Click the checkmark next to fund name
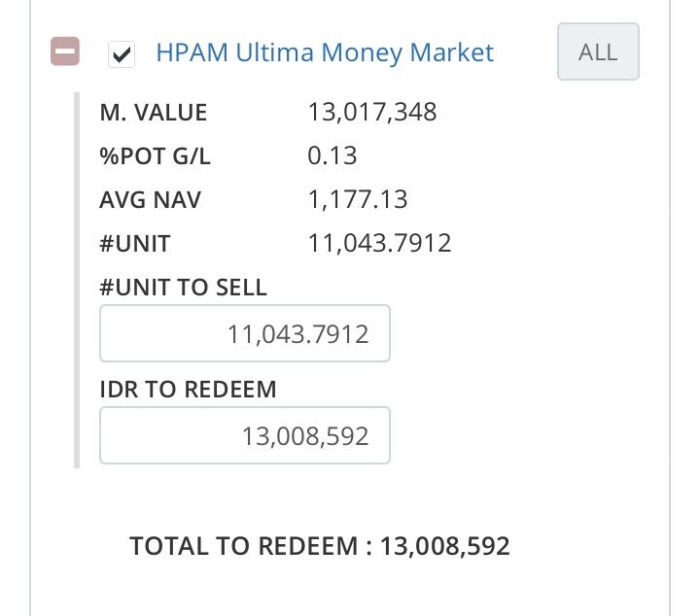The image size is (700, 616). coord(122,53)
